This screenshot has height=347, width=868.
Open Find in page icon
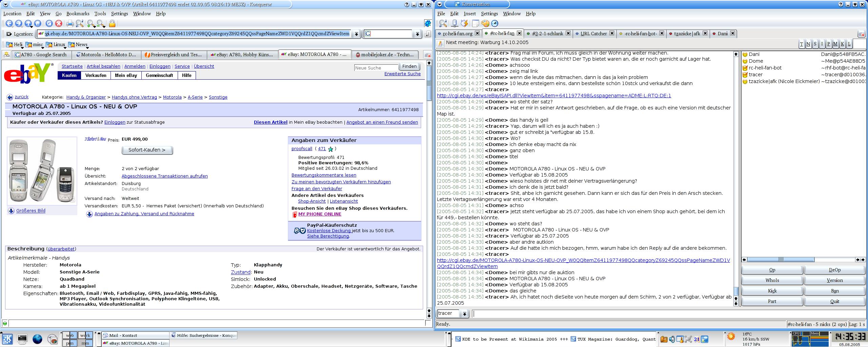point(80,23)
